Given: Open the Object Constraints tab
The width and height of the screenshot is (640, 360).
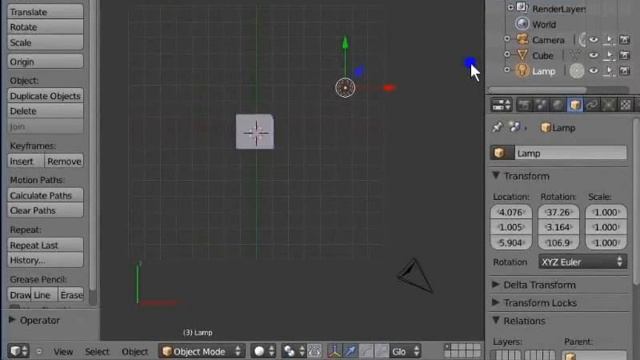Looking at the screenshot, I should [x=592, y=105].
